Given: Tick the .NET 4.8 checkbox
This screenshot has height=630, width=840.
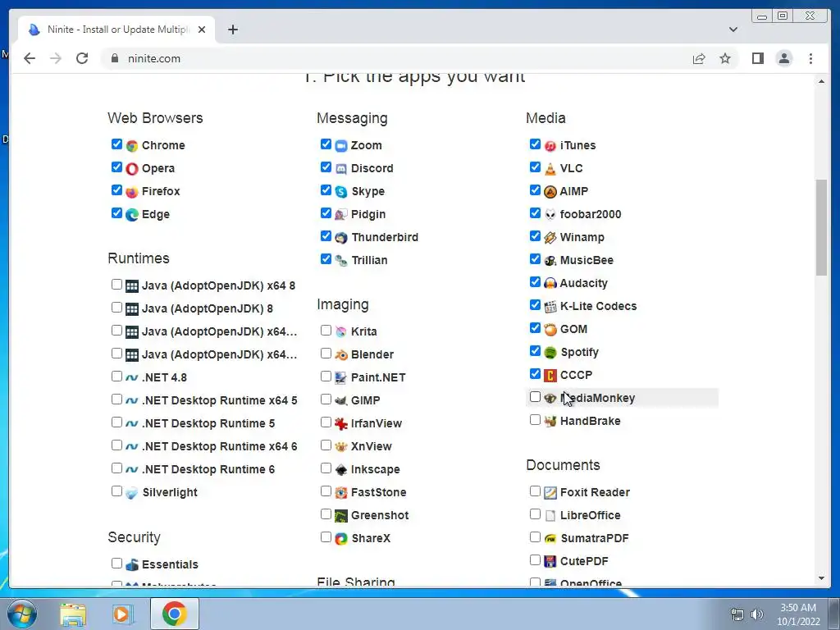Looking at the screenshot, I should point(116,377).
